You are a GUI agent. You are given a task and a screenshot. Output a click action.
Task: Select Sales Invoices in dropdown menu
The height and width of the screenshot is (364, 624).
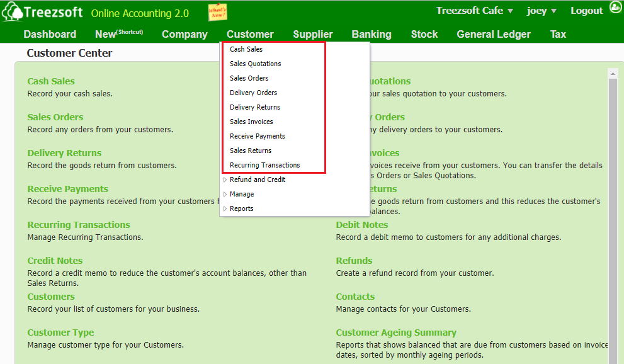pyautogui.click(x=251, y=122)
